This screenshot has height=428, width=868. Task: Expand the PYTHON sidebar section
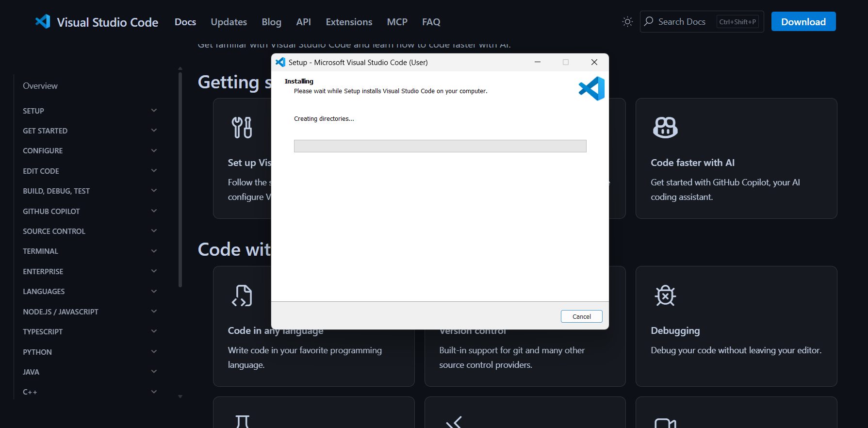click(x=154, y=352)
